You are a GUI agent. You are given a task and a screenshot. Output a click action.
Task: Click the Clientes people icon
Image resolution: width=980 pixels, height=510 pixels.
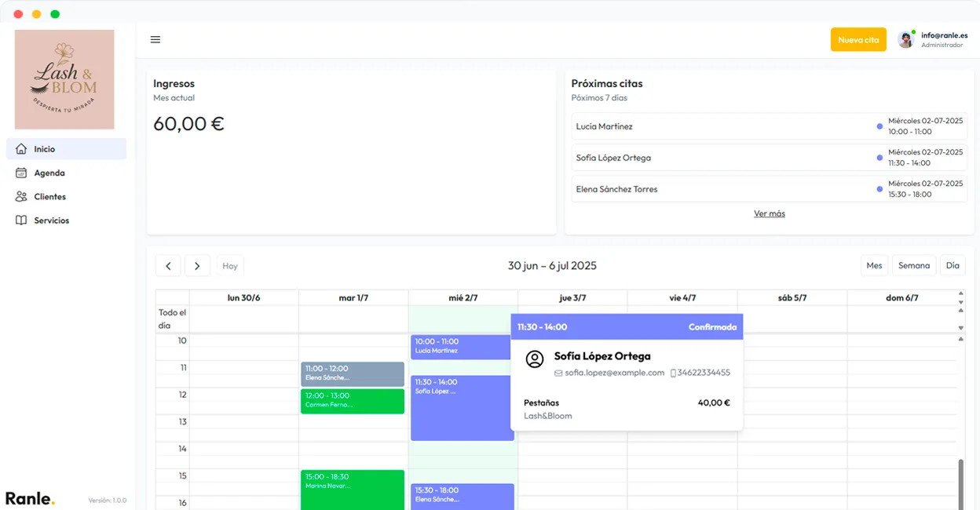coord(21,197)
